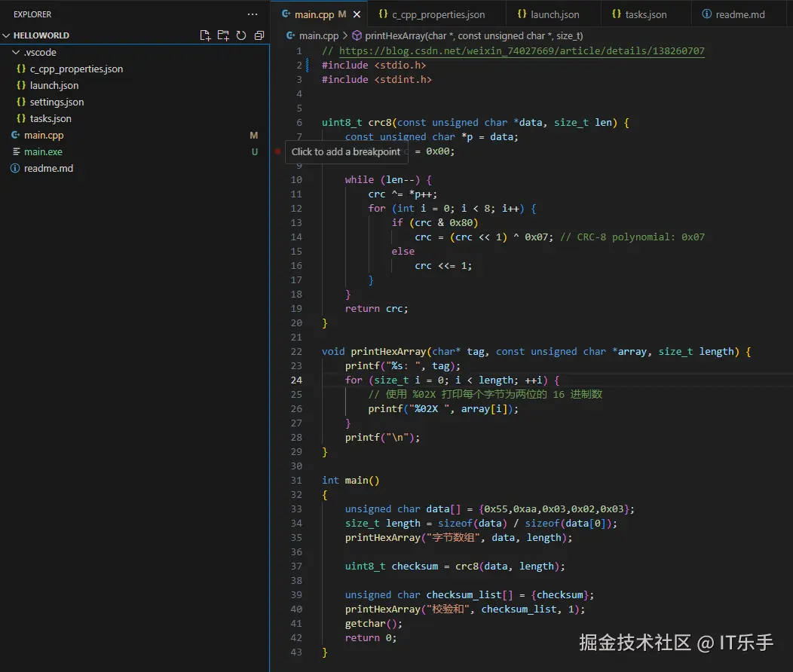Add a breakpoint at the red gutter dot
Image resolution: width=793 pixels, height=672 pixels.
click(277, 151)
